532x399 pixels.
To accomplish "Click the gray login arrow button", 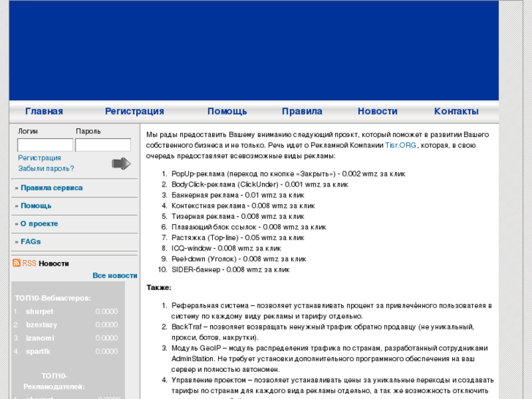I will click(121, 163).
